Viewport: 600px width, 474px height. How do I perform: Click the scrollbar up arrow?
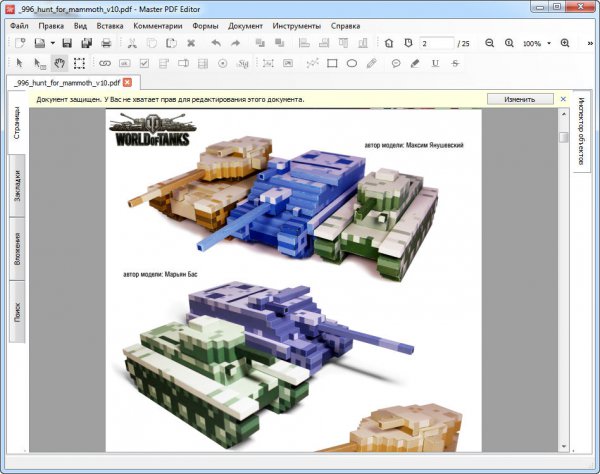click(x=564, y=114)
